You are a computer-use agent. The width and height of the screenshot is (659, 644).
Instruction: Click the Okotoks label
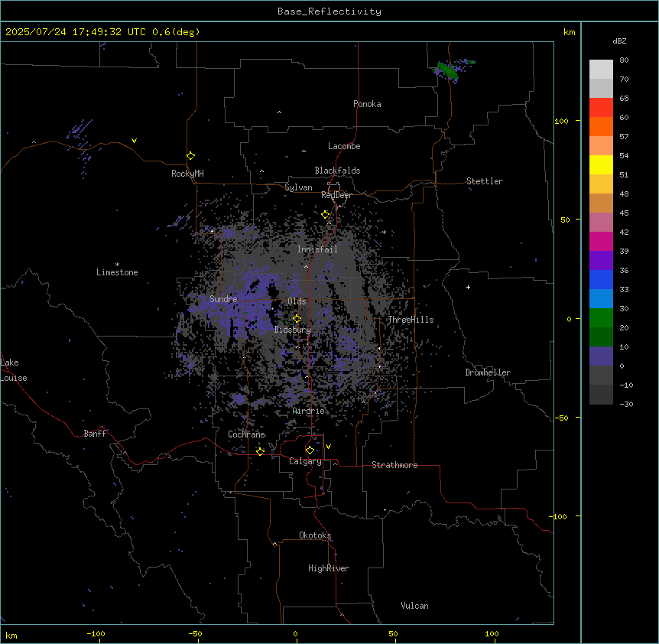[315, 535]
